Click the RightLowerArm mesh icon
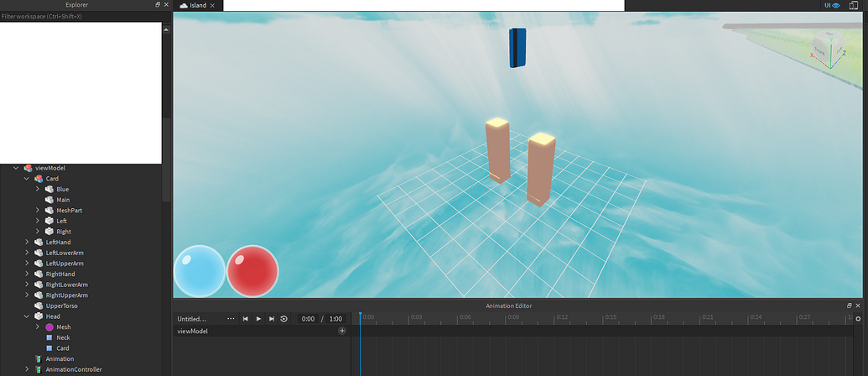The image size is (868, 376). click(x=39, y=285)
